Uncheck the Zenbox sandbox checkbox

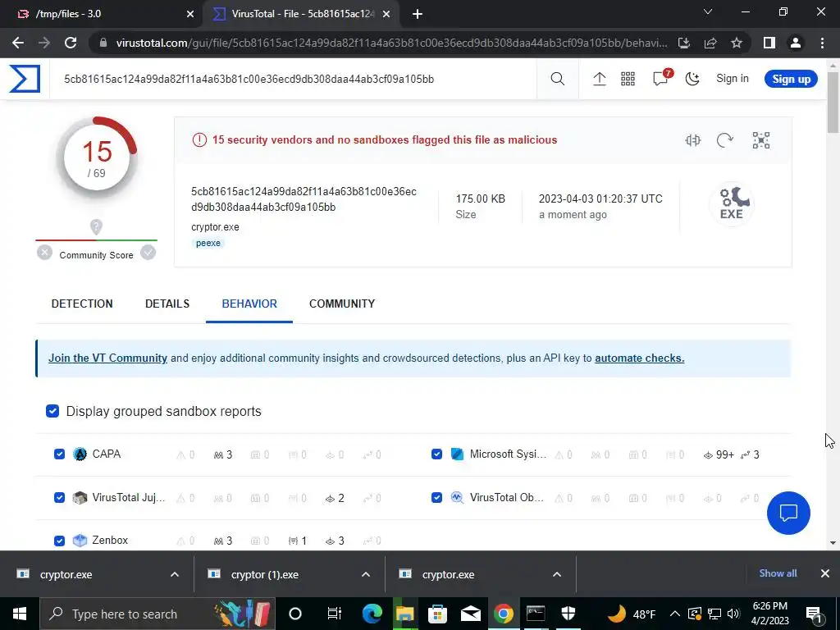coord(59,541)
